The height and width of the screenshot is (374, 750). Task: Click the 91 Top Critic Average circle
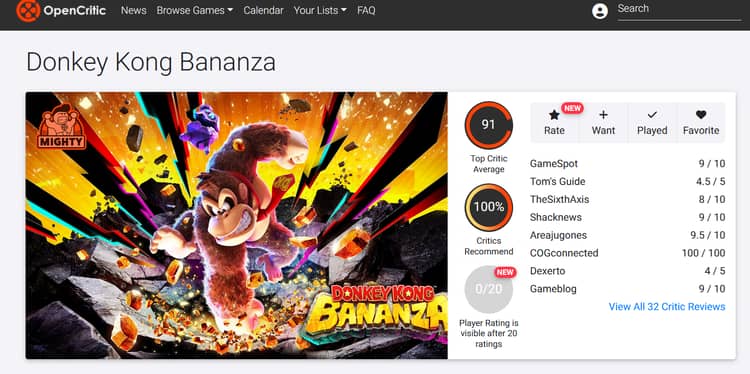pos(488,125)
